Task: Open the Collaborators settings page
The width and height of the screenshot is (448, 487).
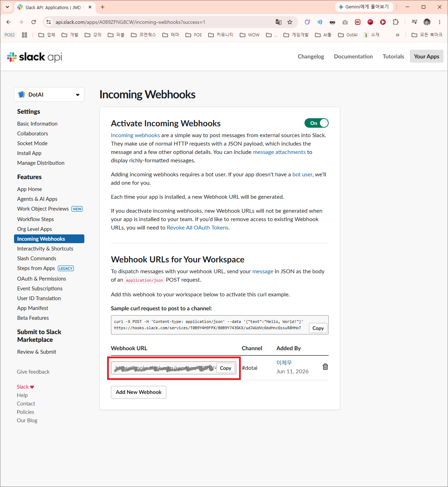Action: click(33, 134)
